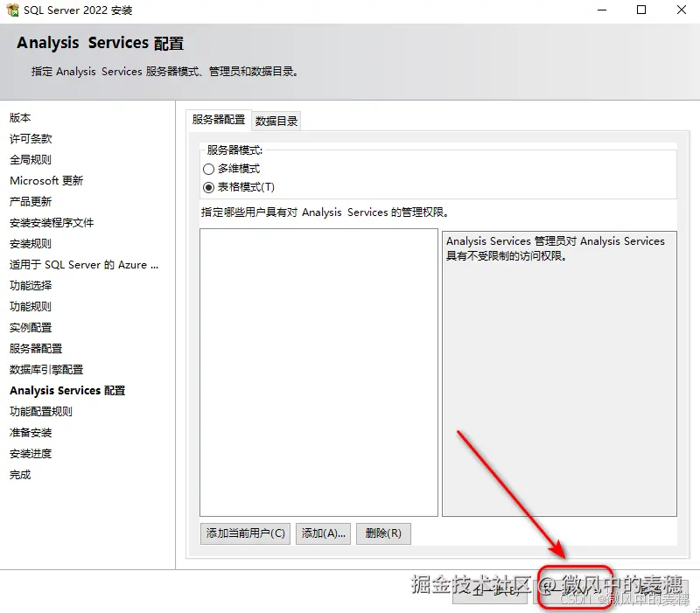This screenshot has height=613, width=700.
Task: Click the 适用于 SQL Server 的 Azure step
Action: (x=84, y=265)
